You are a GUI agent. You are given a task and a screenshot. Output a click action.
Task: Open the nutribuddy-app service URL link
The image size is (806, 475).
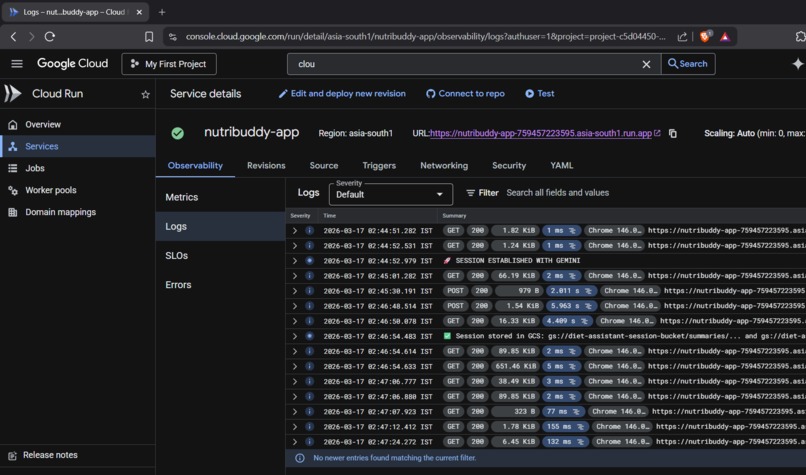(541, 133)
